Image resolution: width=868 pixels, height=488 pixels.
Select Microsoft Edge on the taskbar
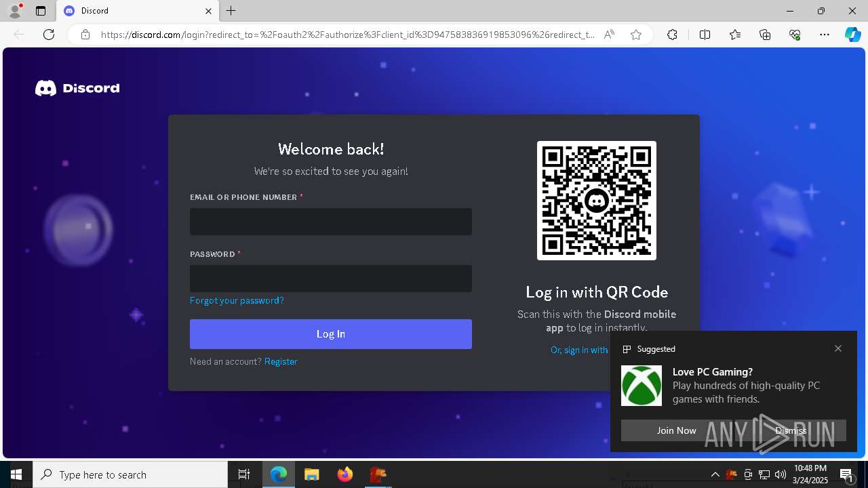point(279,474)
